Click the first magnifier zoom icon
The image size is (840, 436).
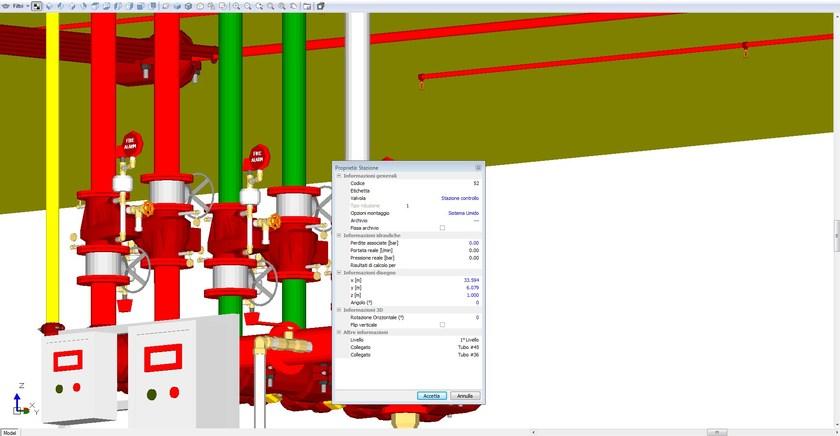point(237,5)
